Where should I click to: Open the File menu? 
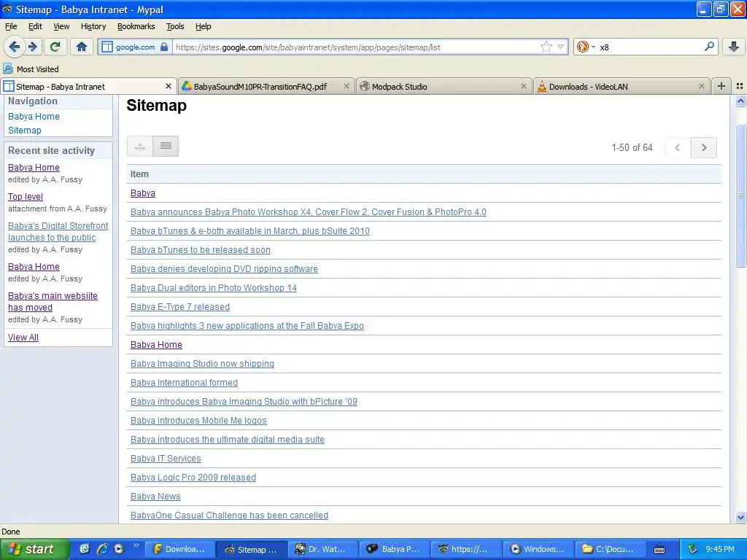11,27
